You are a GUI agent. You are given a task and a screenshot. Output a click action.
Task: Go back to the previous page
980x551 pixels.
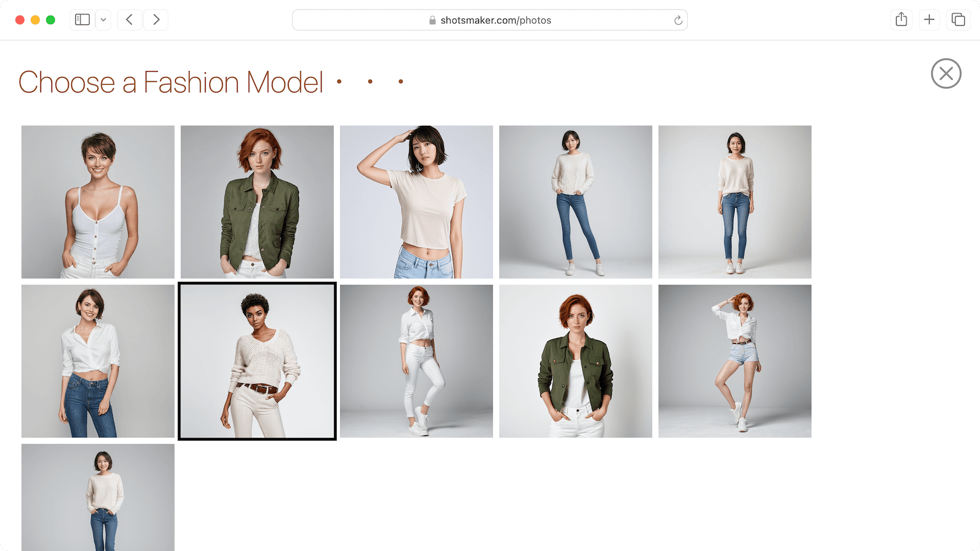[129, 20]
